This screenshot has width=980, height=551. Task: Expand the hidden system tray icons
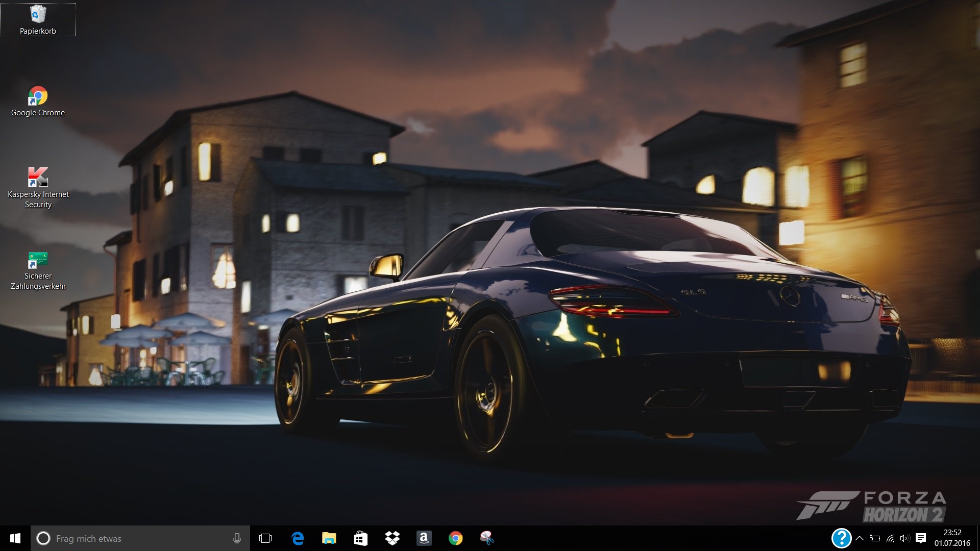pyautogui.click(x=860, y=538)
